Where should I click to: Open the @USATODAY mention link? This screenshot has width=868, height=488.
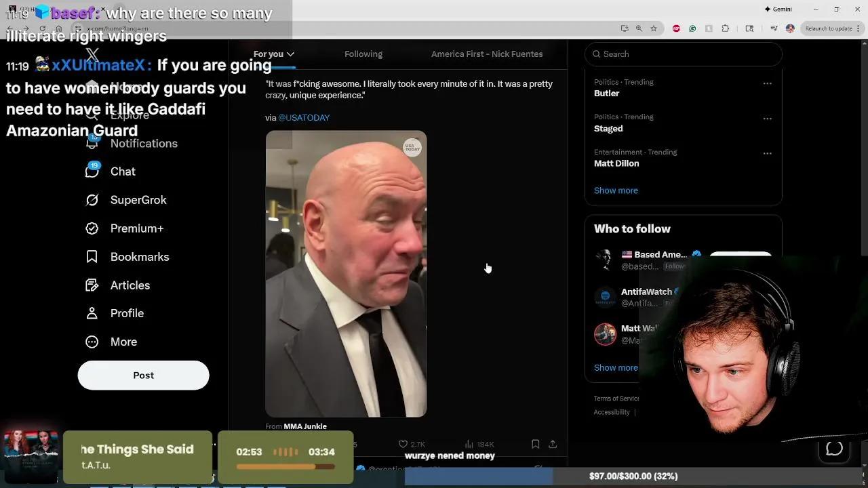tap(304, 117)
